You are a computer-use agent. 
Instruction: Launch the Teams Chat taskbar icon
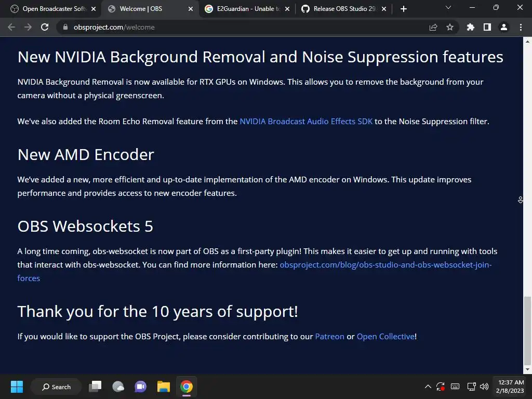(141, 387)
